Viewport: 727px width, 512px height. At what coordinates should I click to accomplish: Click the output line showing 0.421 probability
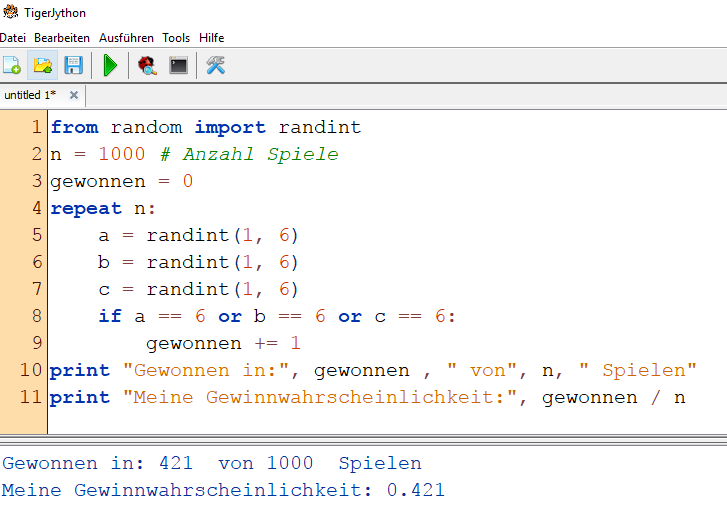pyautogui.click(x=222, y=490)
